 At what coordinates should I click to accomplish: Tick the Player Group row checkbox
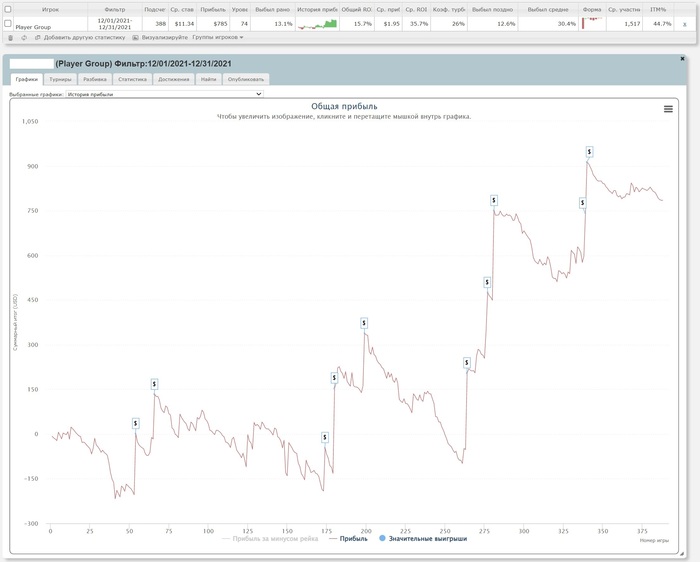(x=8, y=23)
